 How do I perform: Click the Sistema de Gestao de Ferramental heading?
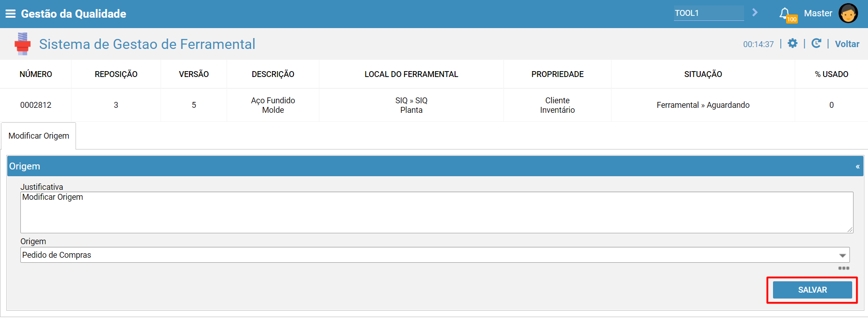[x=147, y=44]
